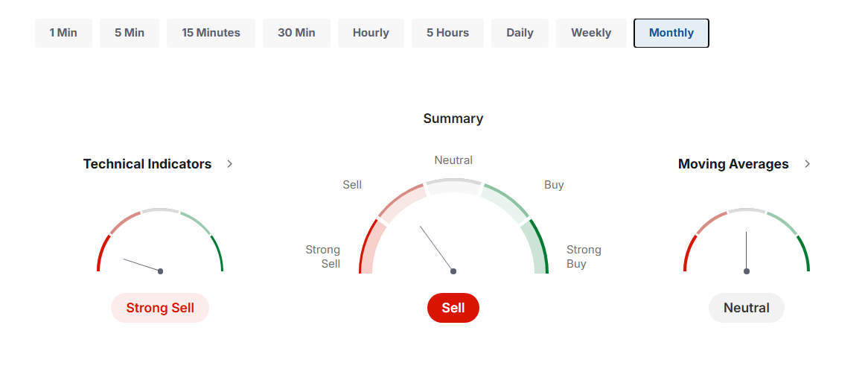This screenshot has width=868, height=366.
Task: Choose the 15 Minutes timeframe
Action: tap(211, 33)
